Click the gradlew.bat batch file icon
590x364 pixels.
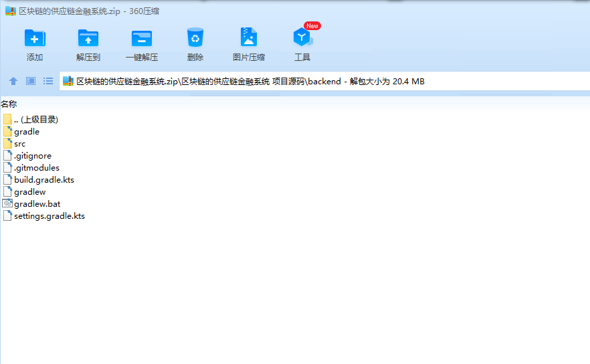click(7, 203)
